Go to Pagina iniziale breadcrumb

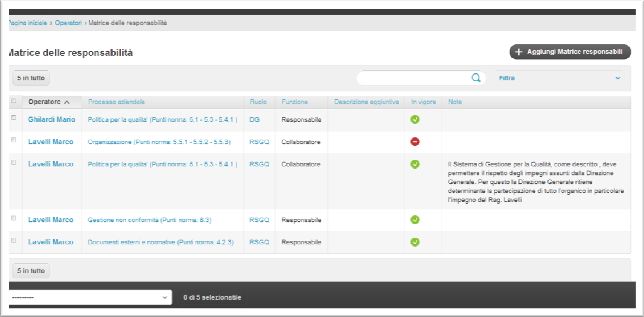coord(27,23)
